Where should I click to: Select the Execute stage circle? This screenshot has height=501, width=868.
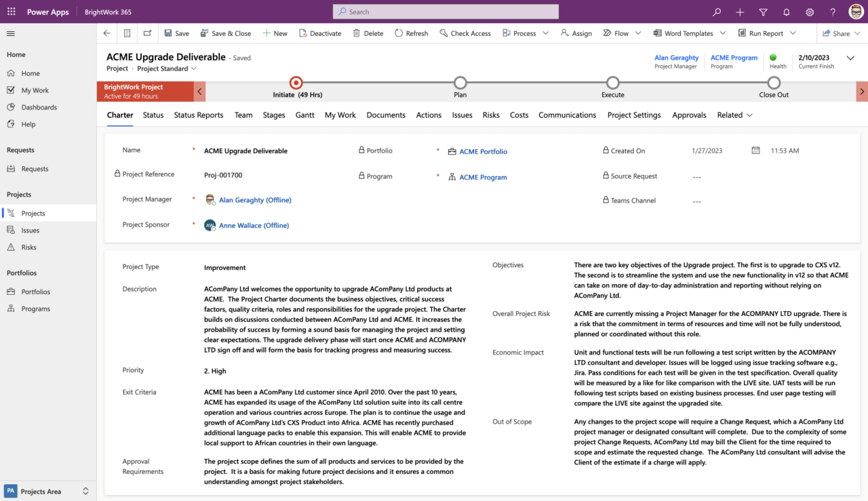612,83
